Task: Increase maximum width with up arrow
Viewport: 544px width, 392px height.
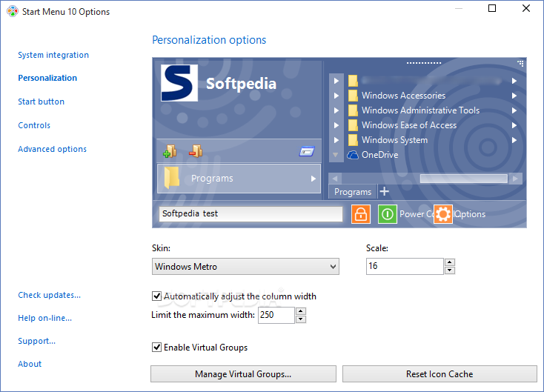Action: [301, 311]
